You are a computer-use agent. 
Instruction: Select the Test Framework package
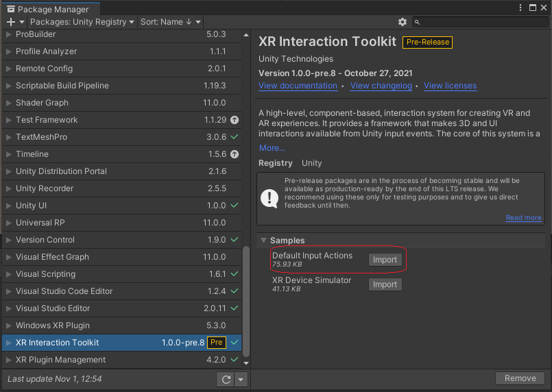pyautogui.click(x=122, y=120)
